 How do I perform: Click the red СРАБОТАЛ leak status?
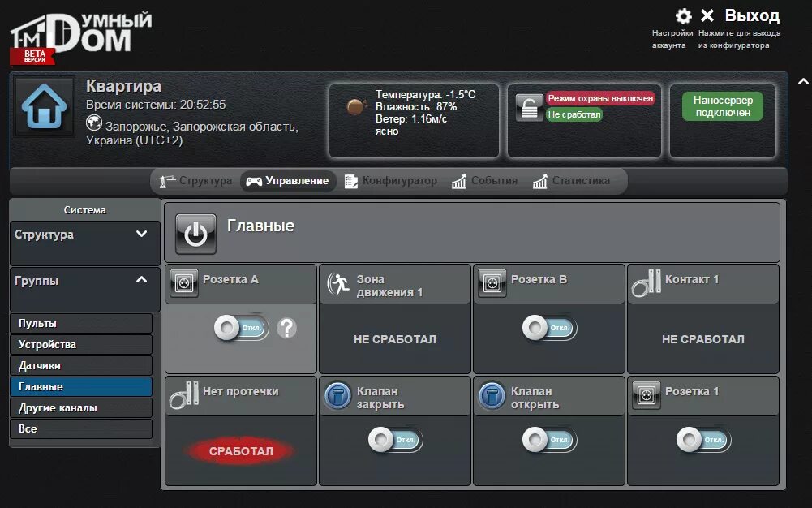pos(241,451)
